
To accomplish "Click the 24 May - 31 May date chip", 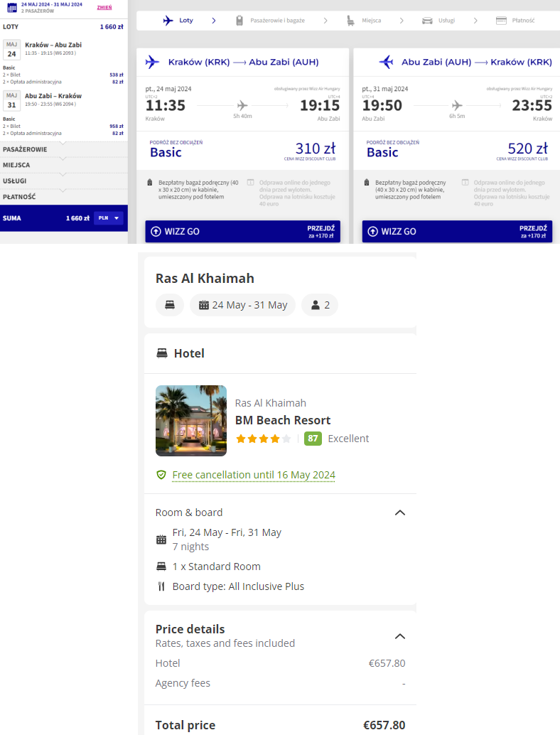I will click(x=242, y=305).
